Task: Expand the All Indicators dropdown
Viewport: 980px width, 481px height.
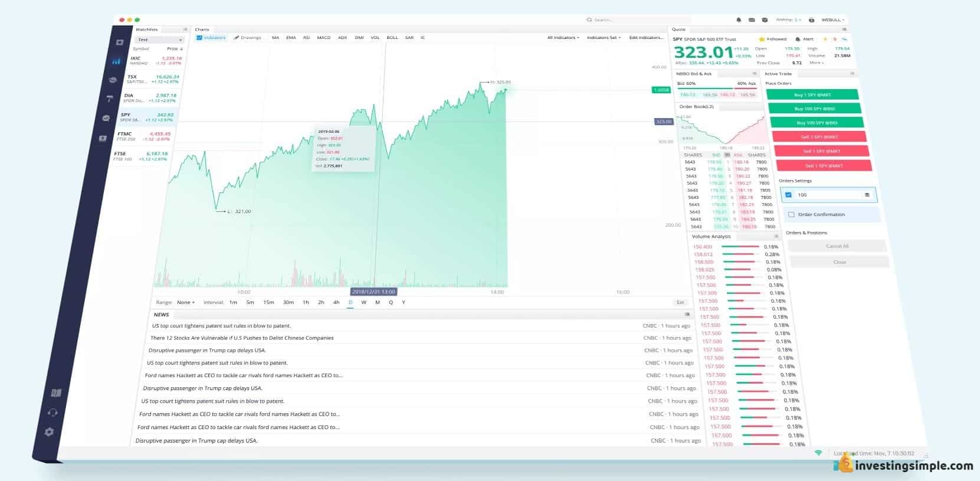Action: pyautogui.click(x=563, y=38)
